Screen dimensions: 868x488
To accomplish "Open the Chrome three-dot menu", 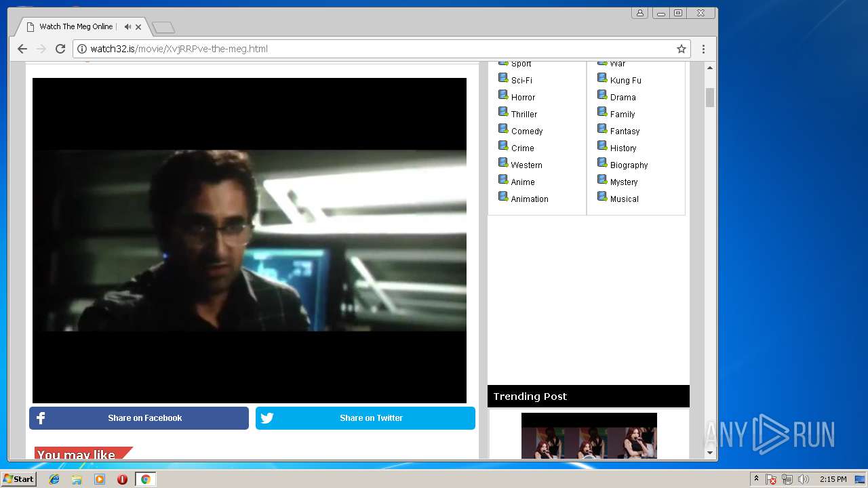I will coord(703,49).
